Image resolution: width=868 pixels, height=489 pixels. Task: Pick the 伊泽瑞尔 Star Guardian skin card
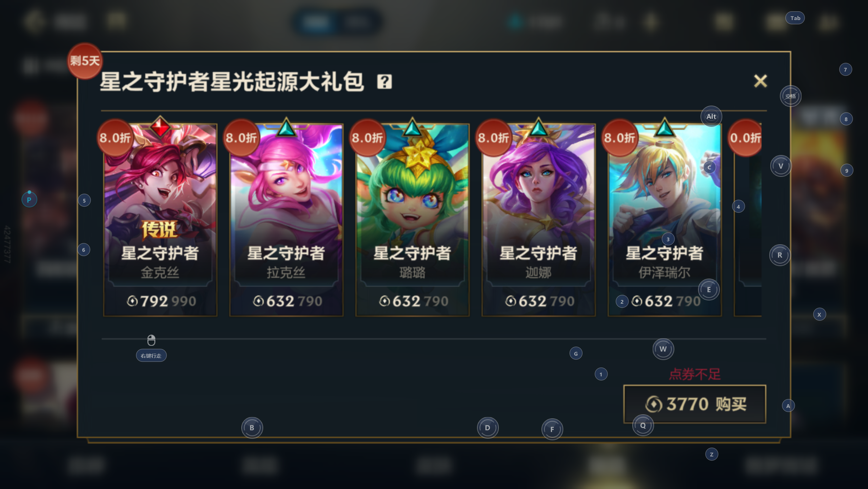665,220
